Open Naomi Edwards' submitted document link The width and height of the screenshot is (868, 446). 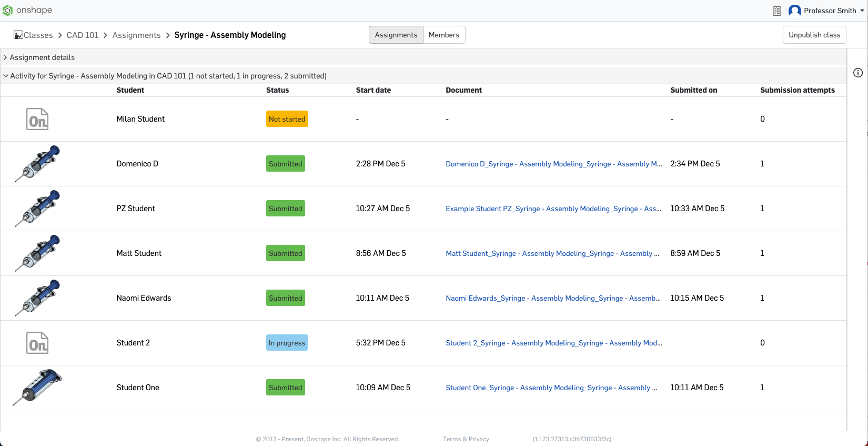(x=553, y=298)
